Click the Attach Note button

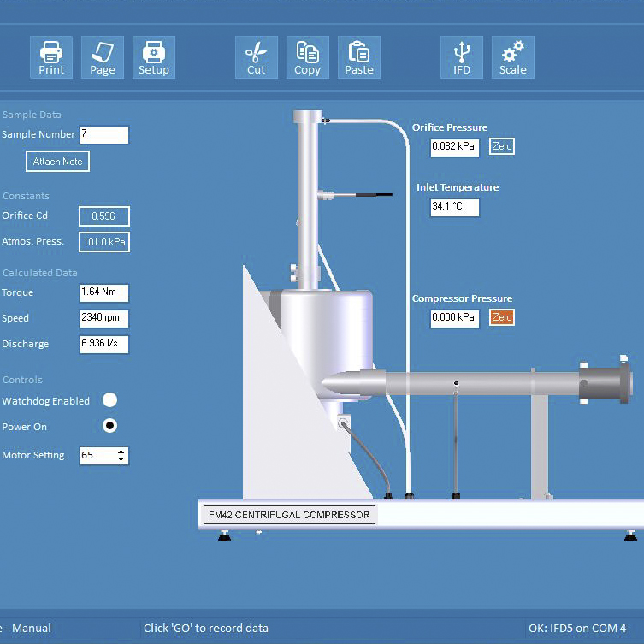click(57, 162)
